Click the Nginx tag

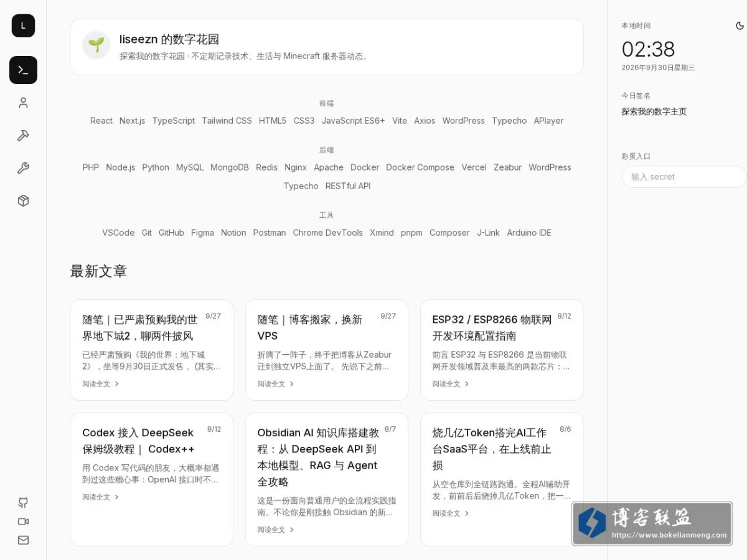coord(296,167)
